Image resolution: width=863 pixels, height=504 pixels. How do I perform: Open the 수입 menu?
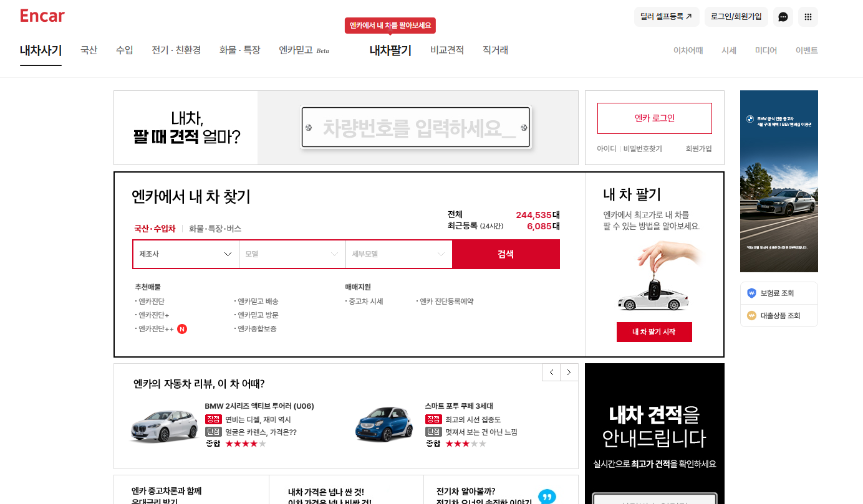point(125,50)
